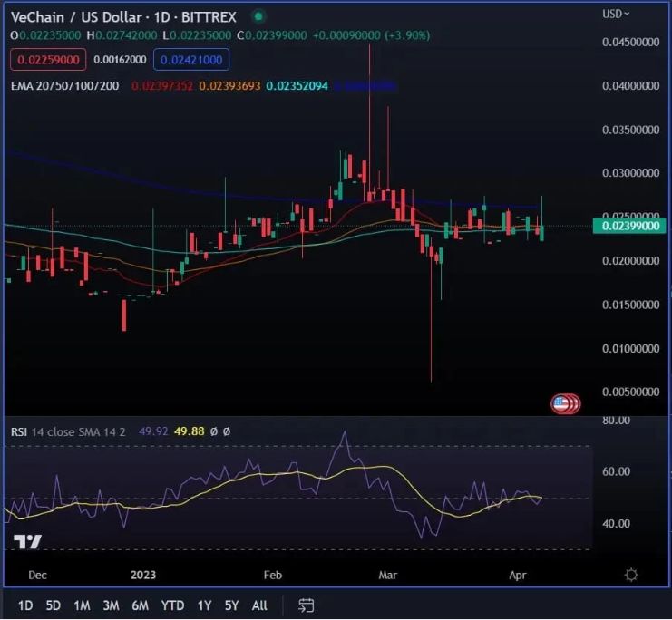Screen dimensions: 672x620
Task: Click the green market status dot
Action: pyautogui.click(x=258, y=16)
